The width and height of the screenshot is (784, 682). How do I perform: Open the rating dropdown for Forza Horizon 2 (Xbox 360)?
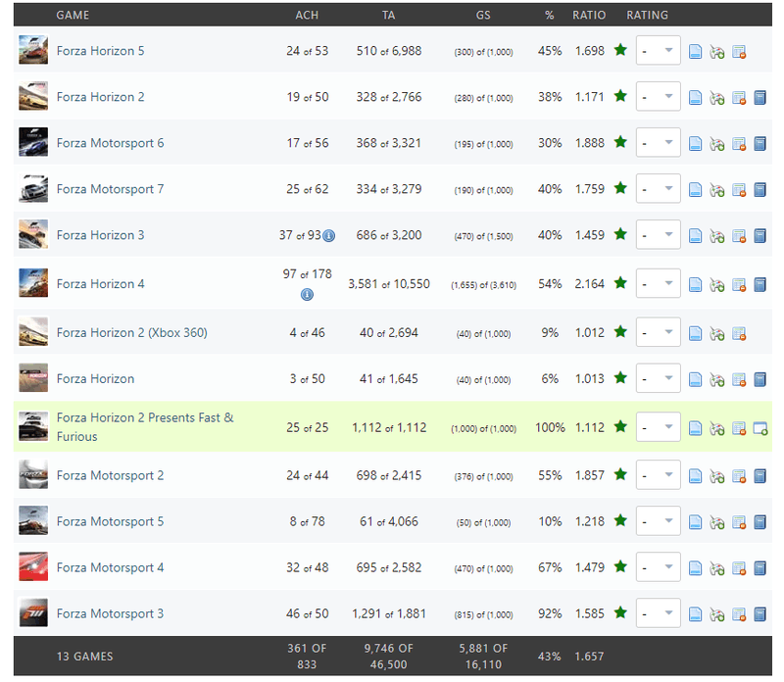tap(658, 332)
